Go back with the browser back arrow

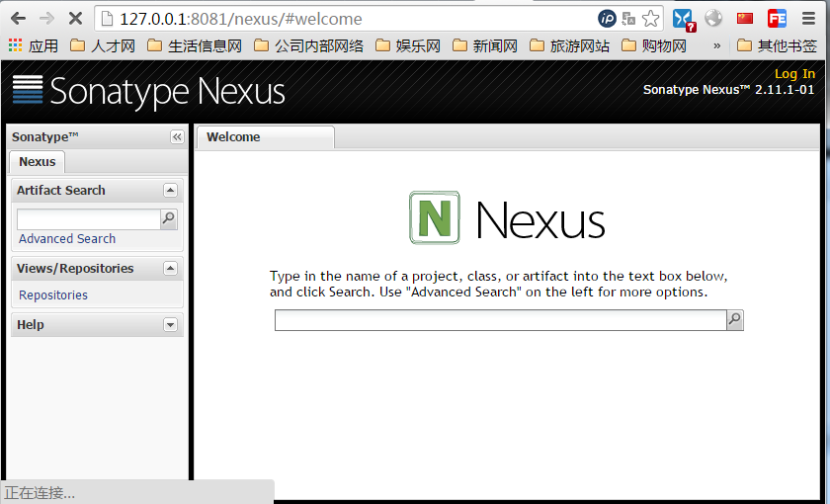18,19
